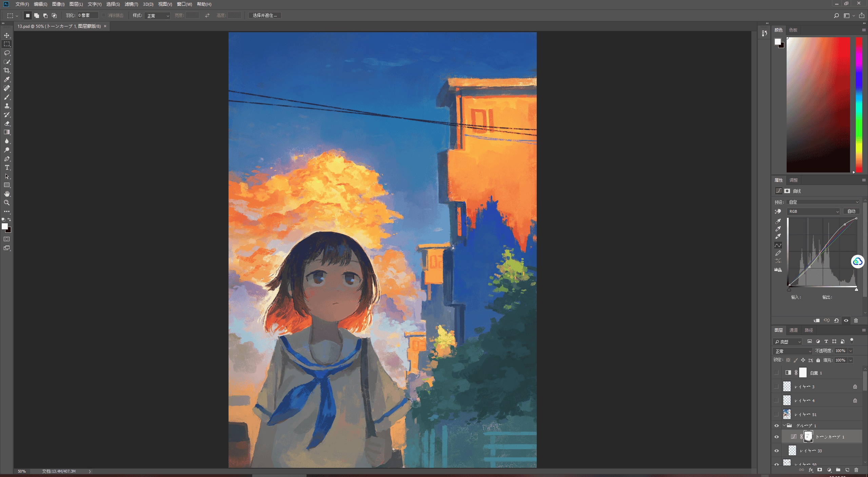This screenshot has width=868, height=477.
Task: Select the Zoom tool
Action: 7,203
